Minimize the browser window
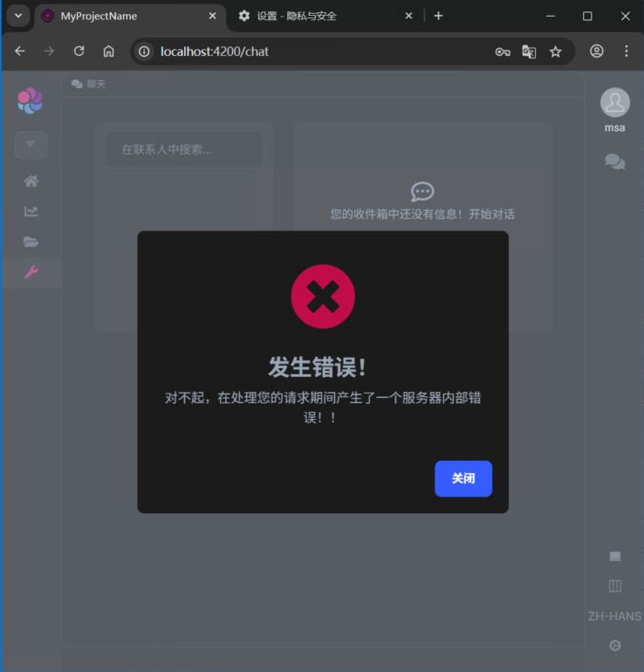 coord(551,16)
